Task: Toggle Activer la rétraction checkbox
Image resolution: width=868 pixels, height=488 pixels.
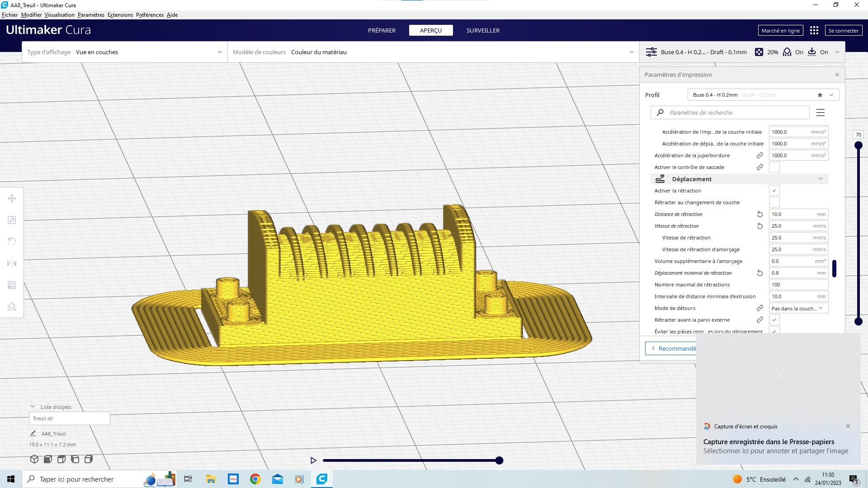Action: tap(774, 191)
